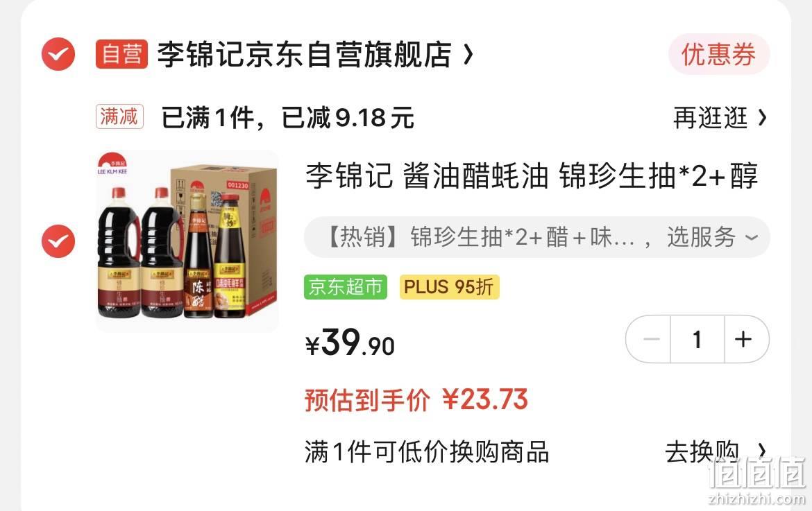This screenshot has width=812, height=511.
Task: Click the 预估到手价 ¥23.73 estimate
Action: (416, 400)
